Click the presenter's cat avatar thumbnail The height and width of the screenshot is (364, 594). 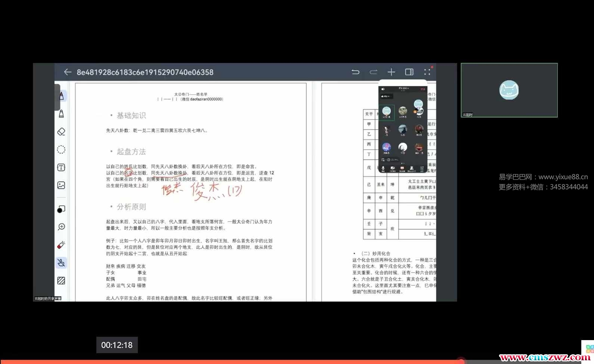tap(509, 90)
